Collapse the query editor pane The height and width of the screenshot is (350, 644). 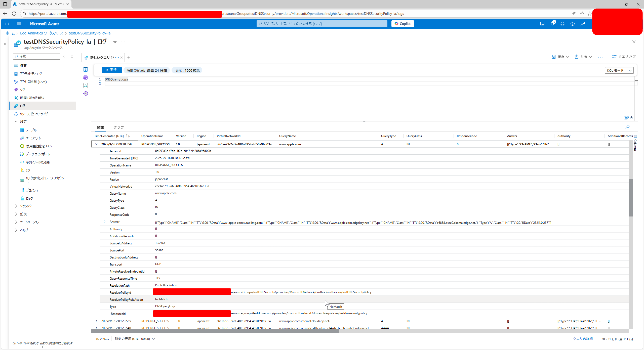pyautogui.click(x=631, y=117)
